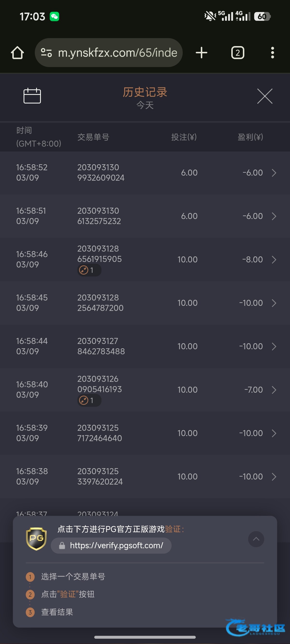Tap step 2 "验证" button instruction
290x644 pixels.
68,594
